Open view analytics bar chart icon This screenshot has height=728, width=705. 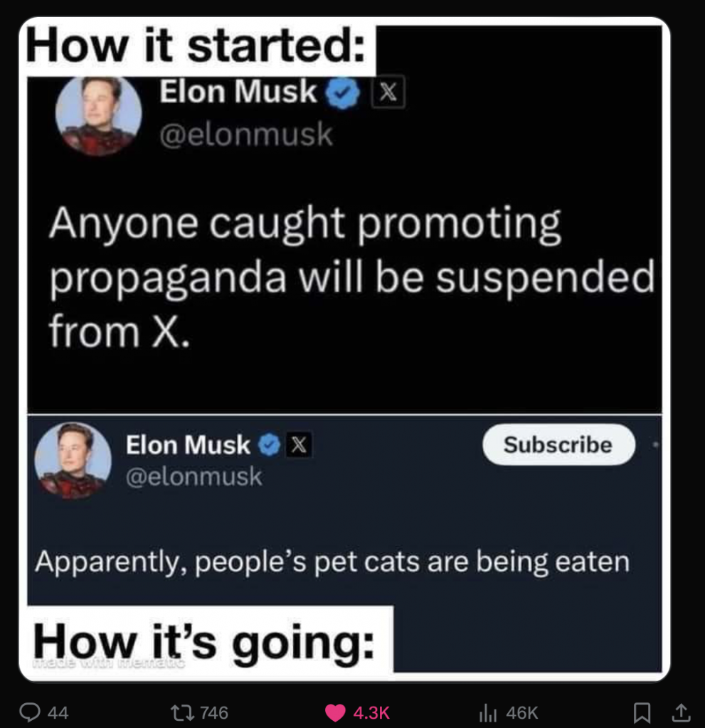[x=488, y=712]
